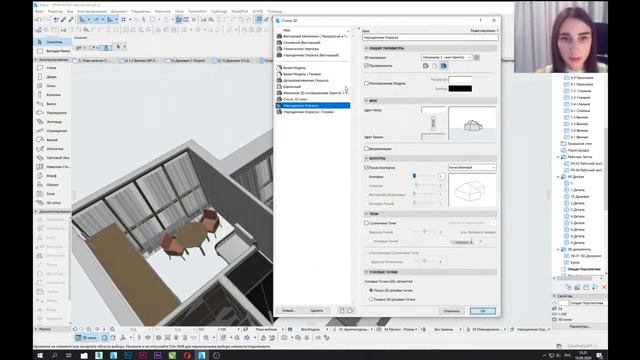Click the Удалить (Delete) button in dialog
Viewport: 640px width, 360px height.
(316, 311)
